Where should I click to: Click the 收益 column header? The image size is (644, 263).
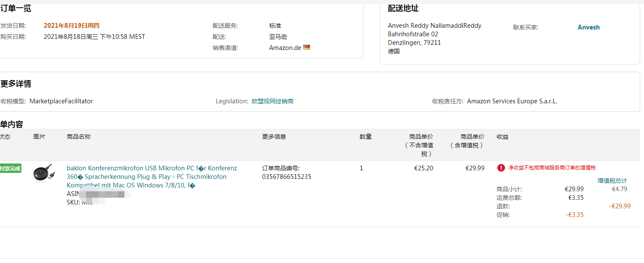click(502, 137)
